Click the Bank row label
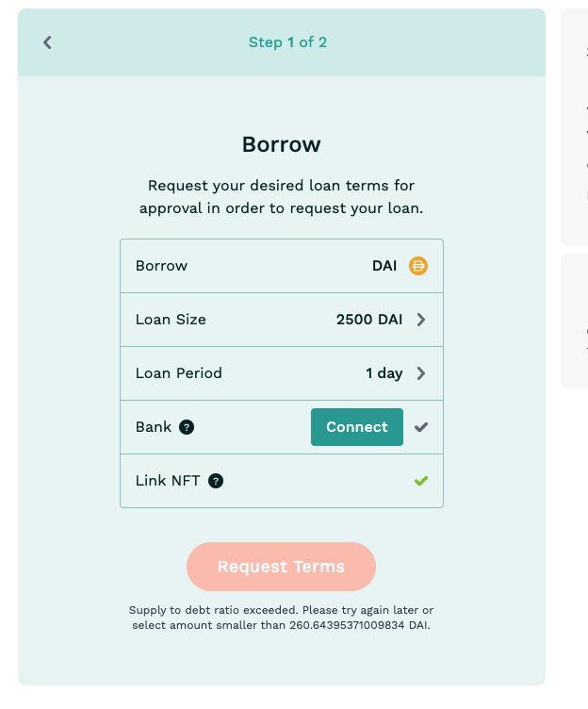This screenshot has height=709, width=588. click(154, 427)
